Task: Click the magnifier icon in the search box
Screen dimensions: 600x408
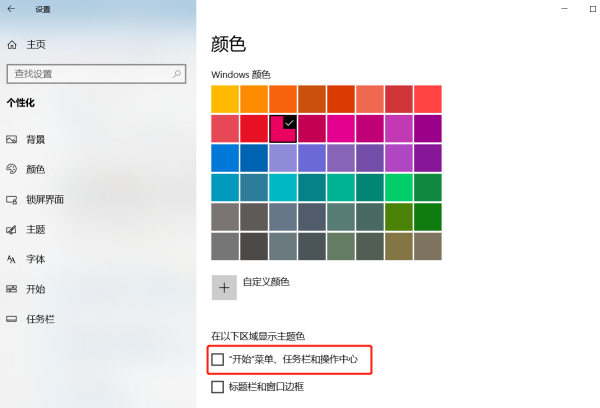Action: [x=177, y=74]
